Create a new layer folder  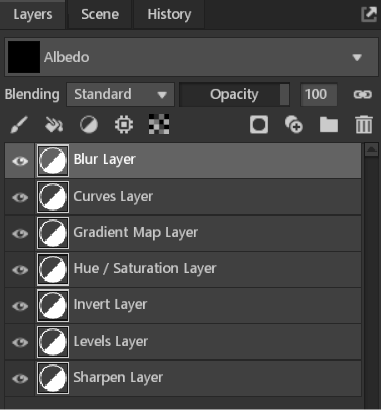[329, 125]
